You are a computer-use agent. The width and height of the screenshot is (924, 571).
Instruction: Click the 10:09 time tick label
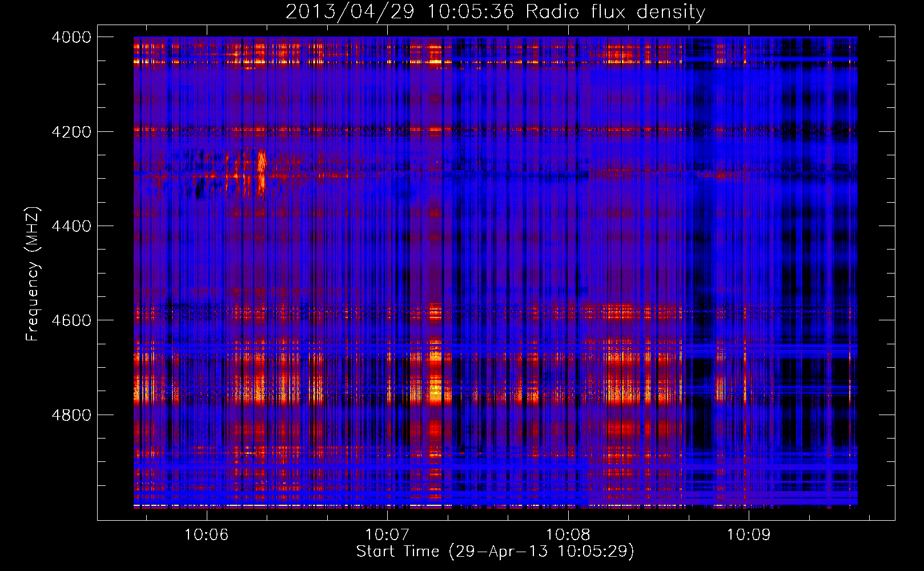click(x=748, y=534)
